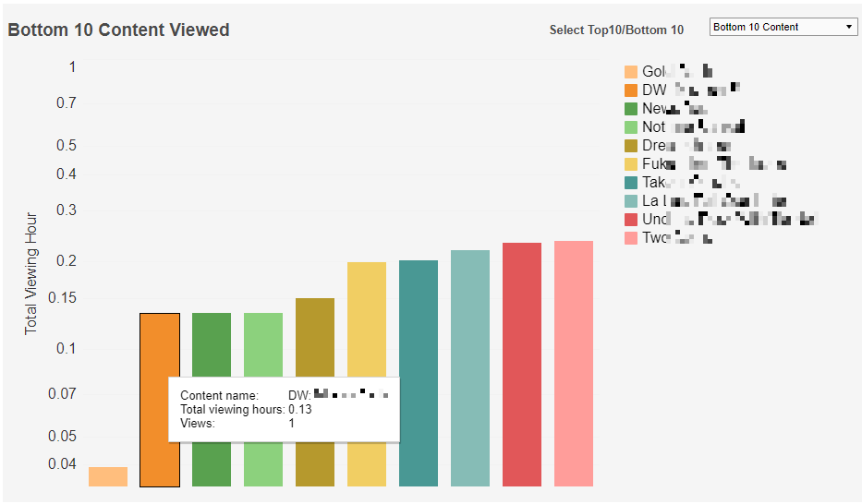Select the shortest light orange bar
Image resolution: width=862 pixels, height=504 pixels.
(108, 476)
